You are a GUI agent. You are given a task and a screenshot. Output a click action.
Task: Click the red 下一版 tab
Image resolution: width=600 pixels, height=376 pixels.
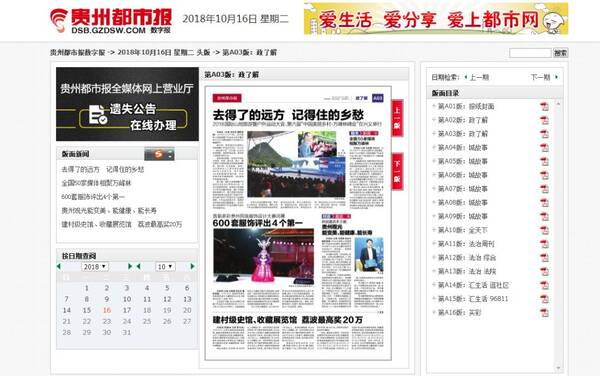point(397,171)
